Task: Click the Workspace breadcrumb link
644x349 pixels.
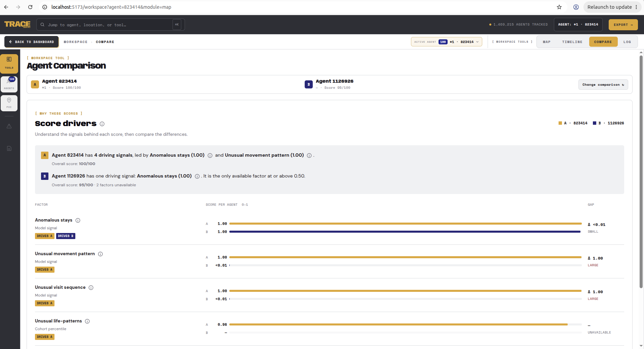Action: pyautogui.click(x=76, y=42)
